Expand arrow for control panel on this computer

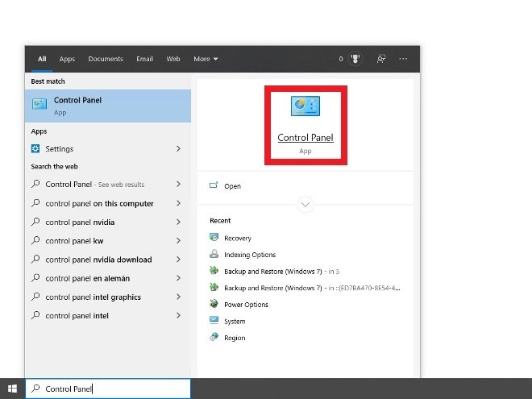(178, 203)
